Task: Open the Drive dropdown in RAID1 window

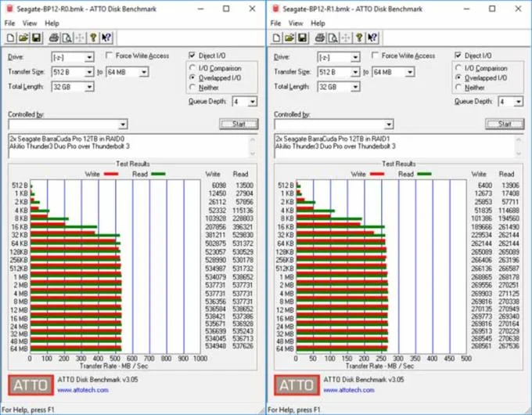Action: pos(339,57)
